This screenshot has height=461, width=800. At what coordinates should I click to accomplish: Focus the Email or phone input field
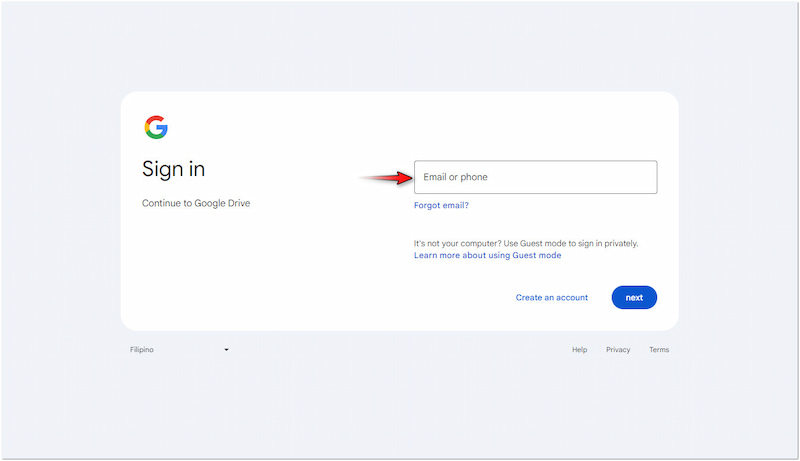(x=535, y=177)
